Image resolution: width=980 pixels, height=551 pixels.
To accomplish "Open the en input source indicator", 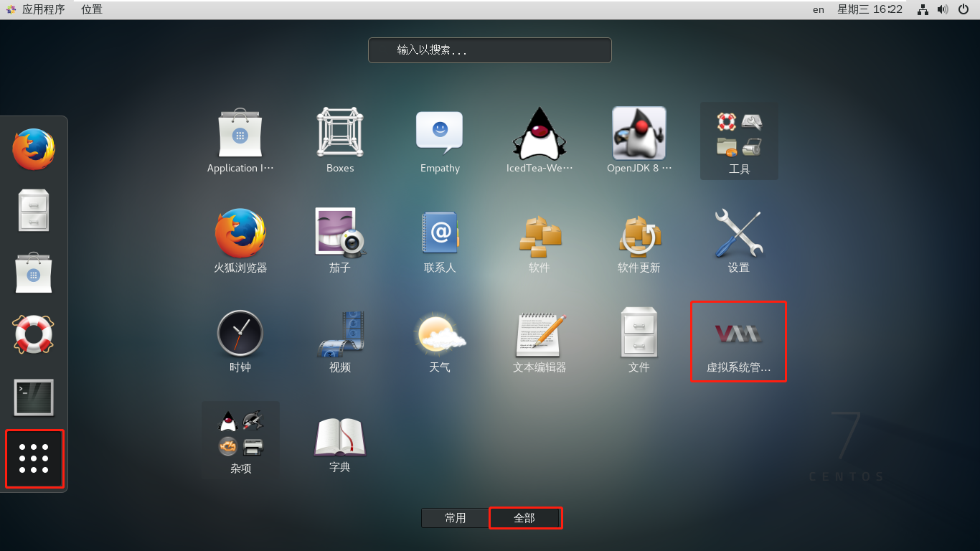I will point(819,9).
